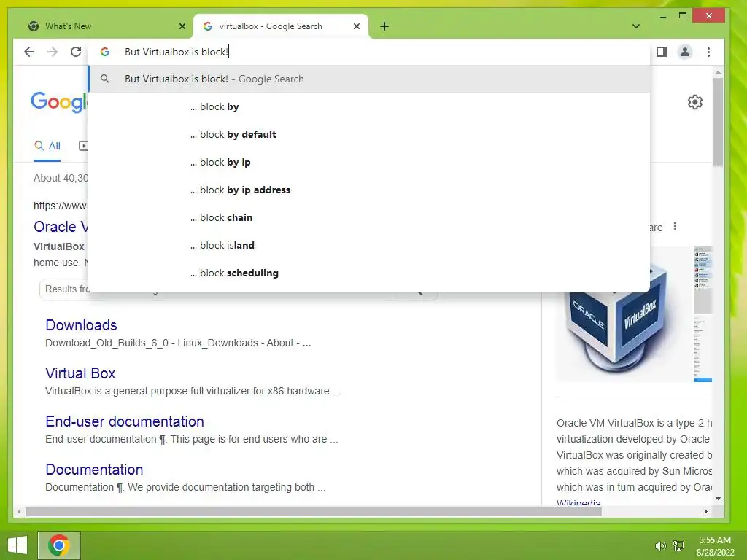Open the Windows Start menu
747x560 pixels.
pyautogui.click(x=18, y=545)
